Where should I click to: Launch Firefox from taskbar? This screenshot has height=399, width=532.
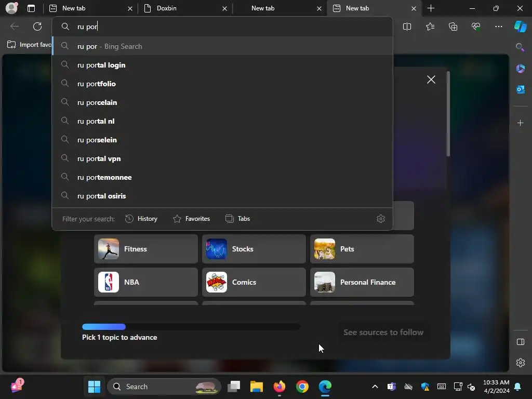(279, 387)
